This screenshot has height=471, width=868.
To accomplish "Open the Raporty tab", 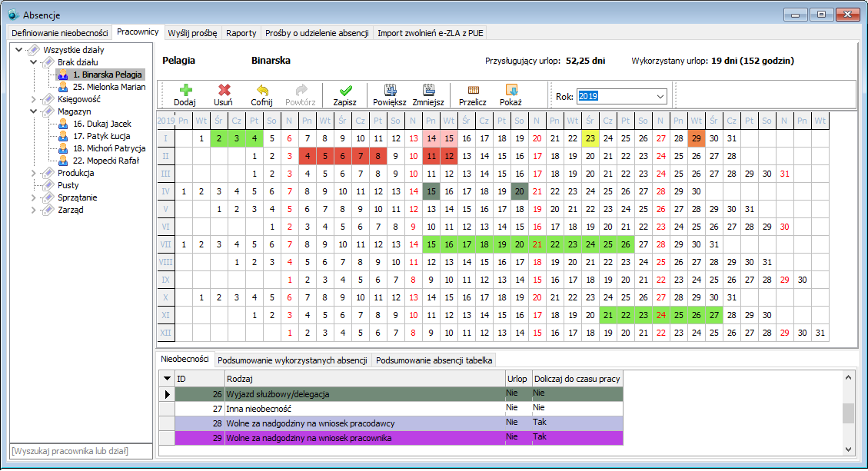I will 241,33.
